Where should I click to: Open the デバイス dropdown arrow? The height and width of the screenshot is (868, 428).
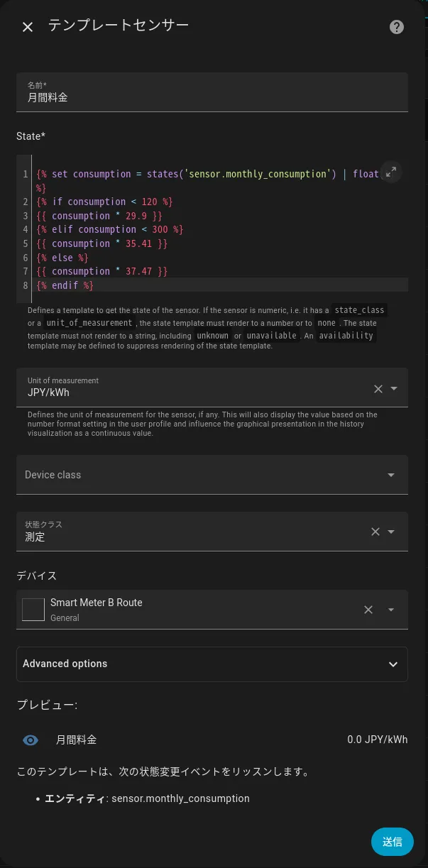390,610
